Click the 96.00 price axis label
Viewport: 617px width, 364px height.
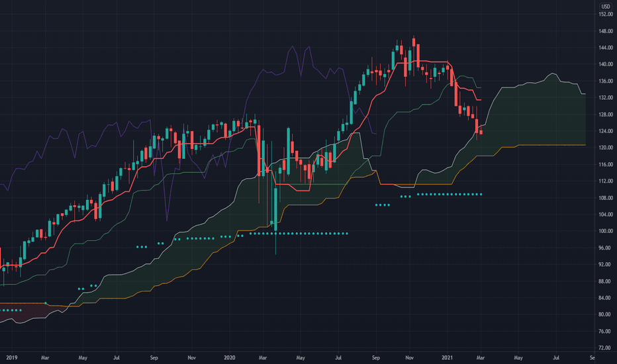coord(605,248)
